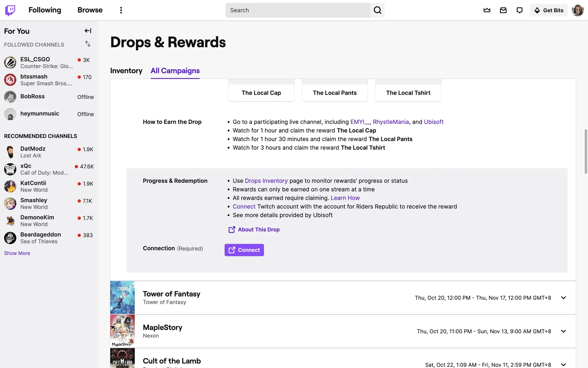Expand the MapleStory campaign details

click(x=563, y=331)
